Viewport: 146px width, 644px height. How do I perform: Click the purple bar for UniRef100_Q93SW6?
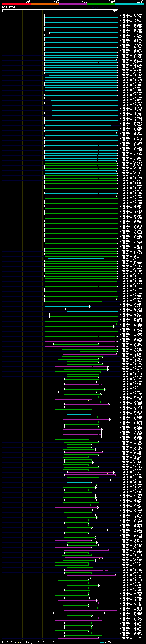[81, 339]
